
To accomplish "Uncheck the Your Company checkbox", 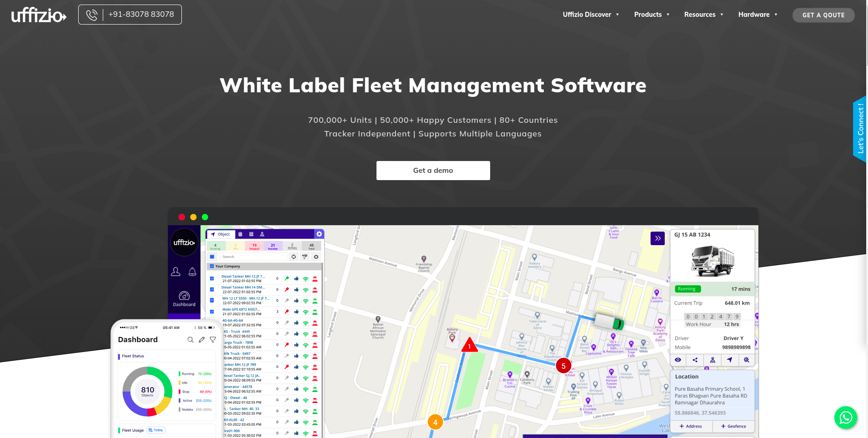I will point(212,267).
